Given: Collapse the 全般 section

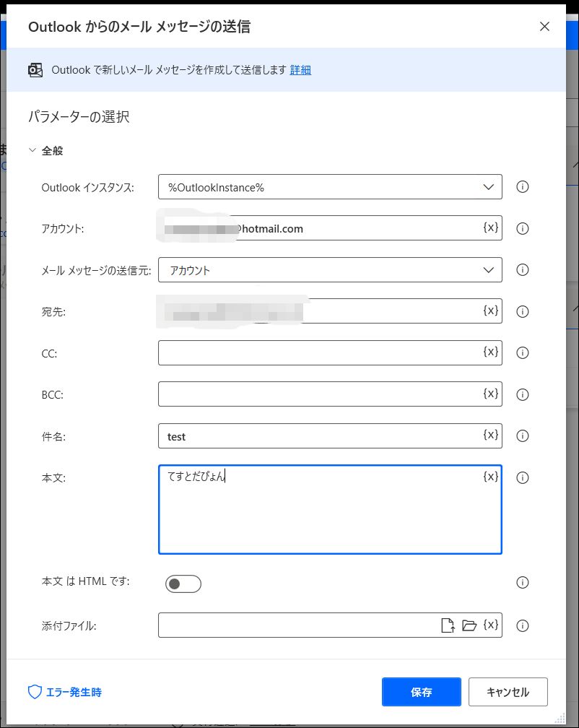Looking at the screenshot, I should tap(32, 150).
